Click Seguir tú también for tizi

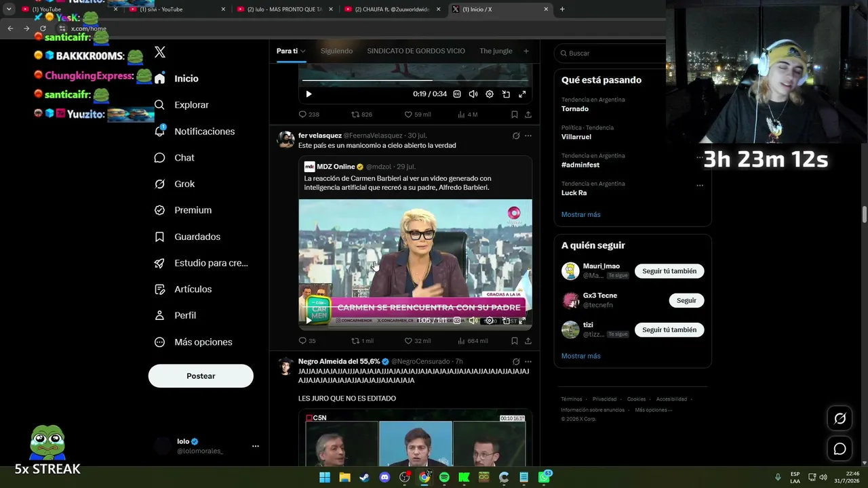pos(669,330)
